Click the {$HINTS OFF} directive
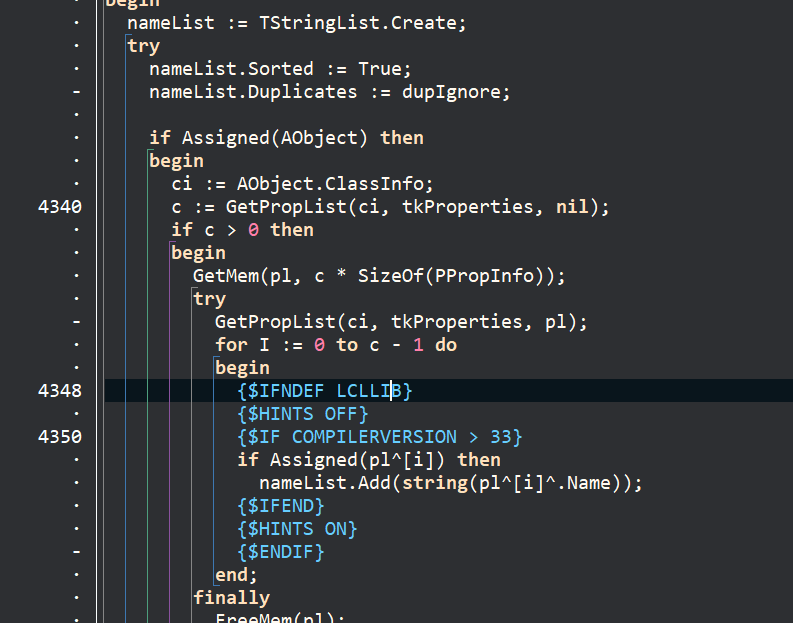This screenshot has width=793, height=623. point(303,414)
